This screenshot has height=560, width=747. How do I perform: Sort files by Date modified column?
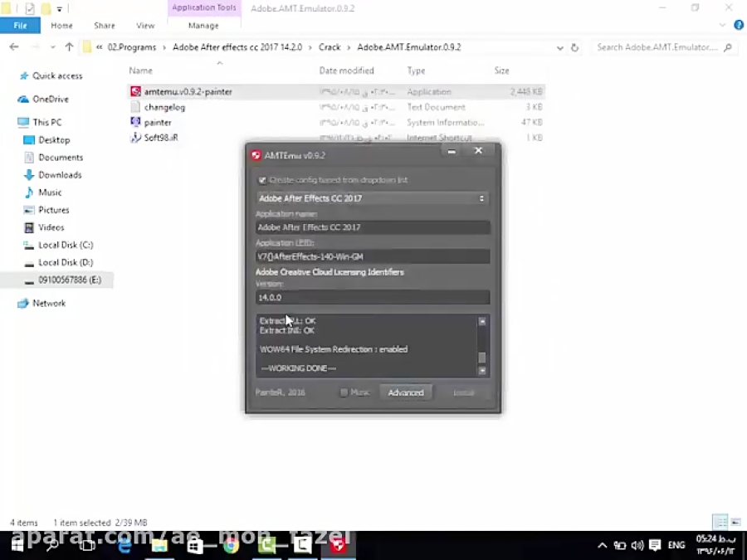[346, 71]
